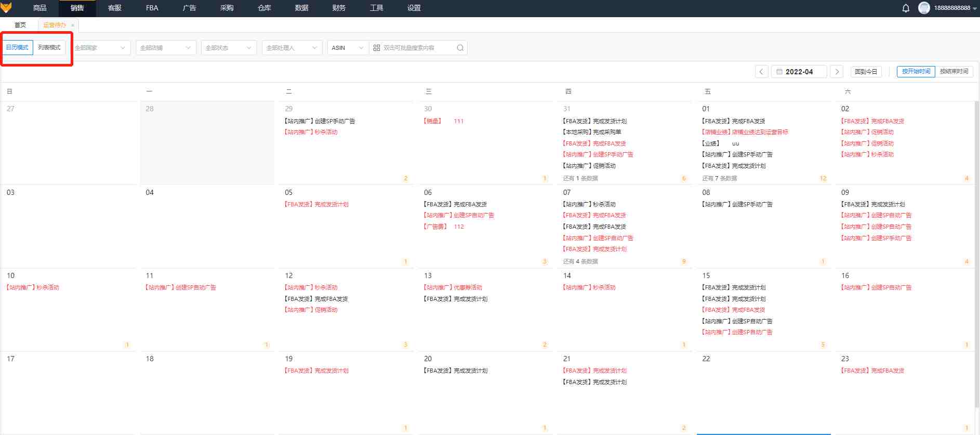The image size is (980, 435).
Task: Open the ASIN search type dropdown
Action: [348, 48]
